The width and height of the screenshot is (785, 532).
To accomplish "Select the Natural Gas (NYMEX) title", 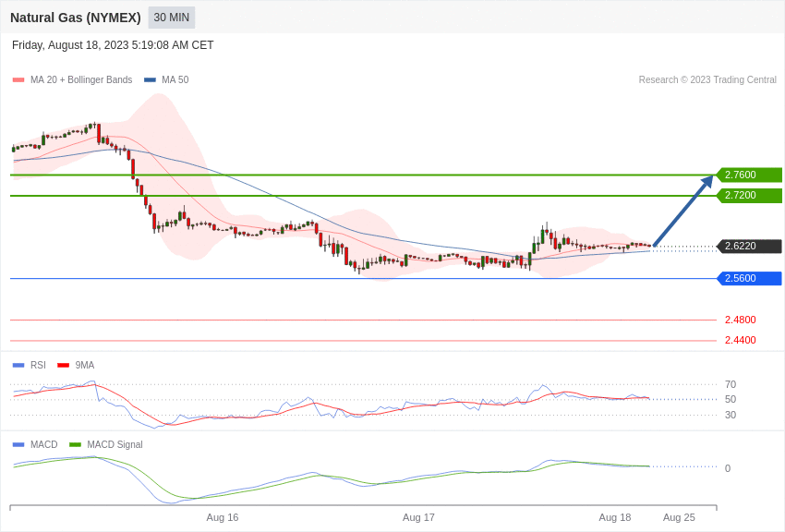I will [76, 18].
